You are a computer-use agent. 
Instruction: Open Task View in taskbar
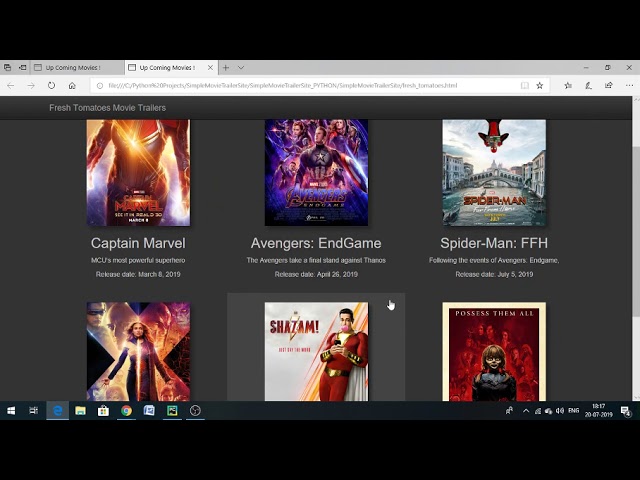click(33, 411)
